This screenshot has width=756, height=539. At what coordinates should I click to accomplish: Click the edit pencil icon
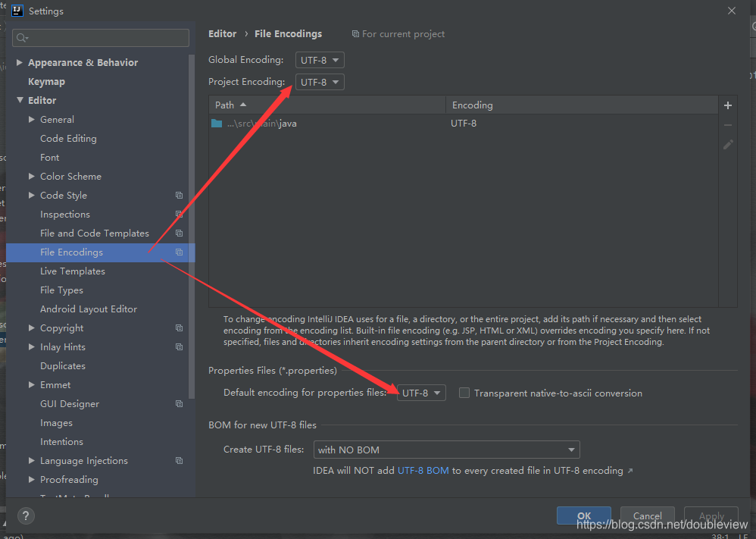click(x=727, y=145)
